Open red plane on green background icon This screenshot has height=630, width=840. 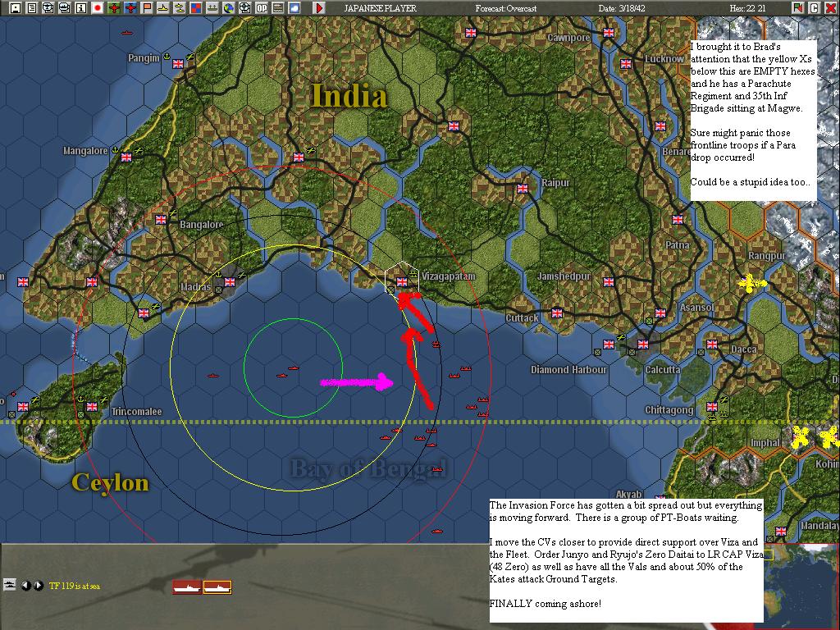[113, 8]
